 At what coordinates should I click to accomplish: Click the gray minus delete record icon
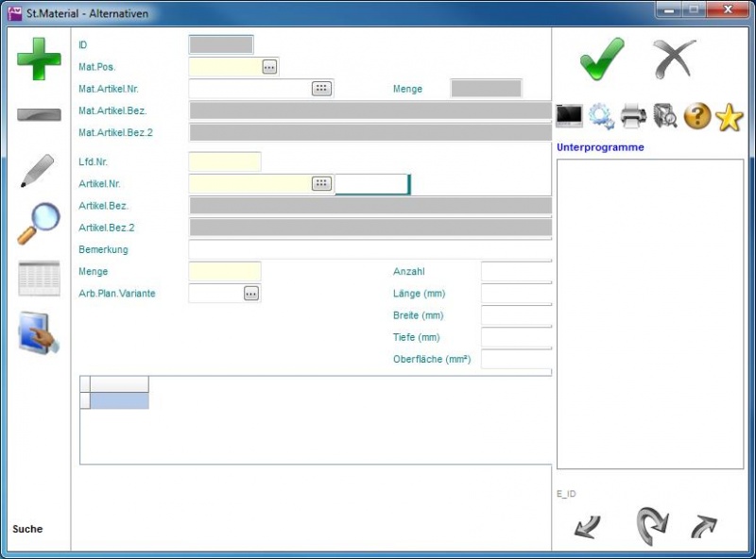point(39,114)
